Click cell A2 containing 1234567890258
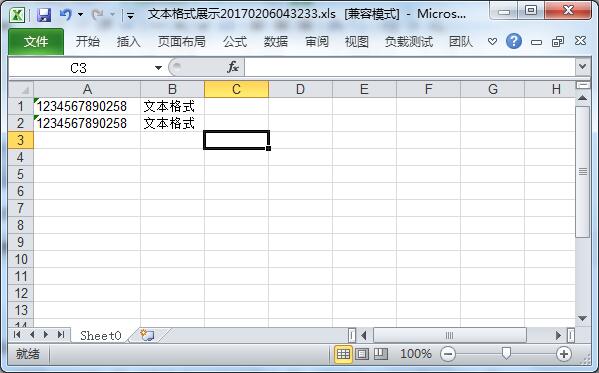The image size is (599, 373). tap(87, 123)
